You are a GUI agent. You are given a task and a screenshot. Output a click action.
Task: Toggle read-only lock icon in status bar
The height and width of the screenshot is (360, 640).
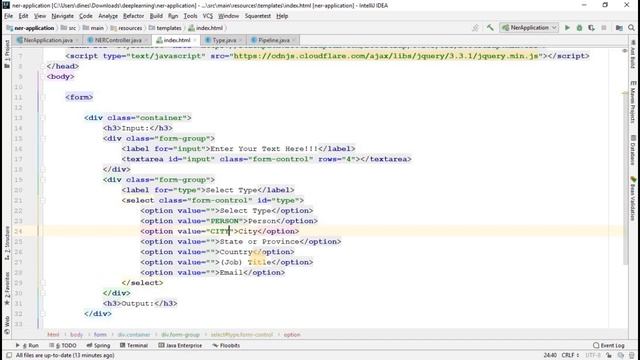point(609,356)
